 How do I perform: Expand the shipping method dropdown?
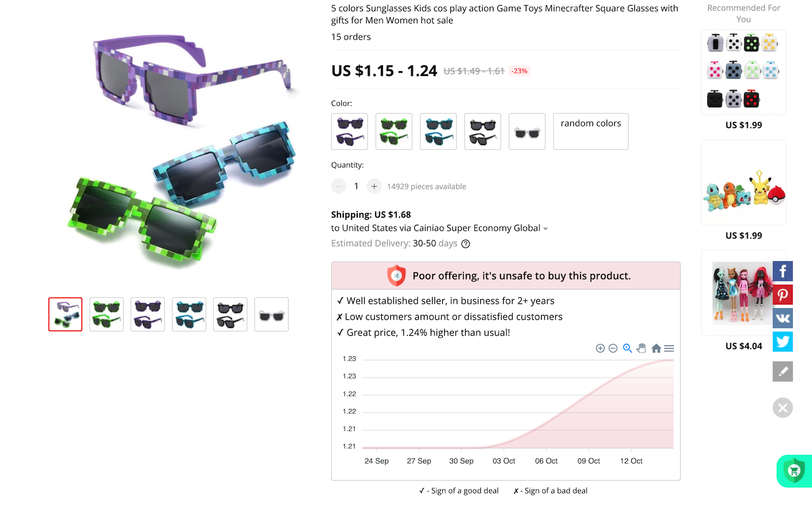pos(546,229)
